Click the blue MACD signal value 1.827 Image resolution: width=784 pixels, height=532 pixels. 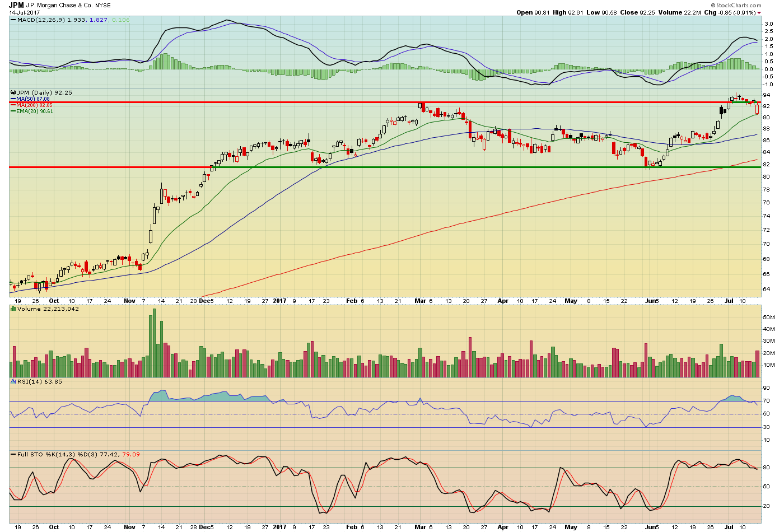(98, 20)
